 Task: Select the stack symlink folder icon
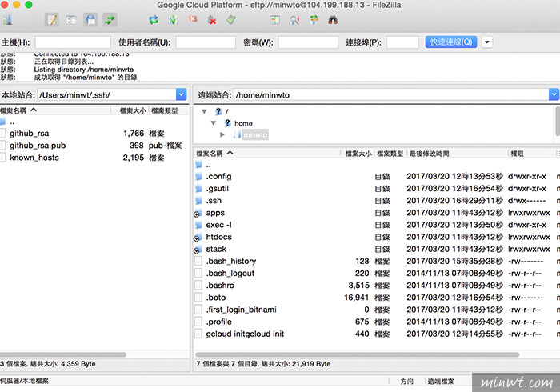(x=198, y=250)
